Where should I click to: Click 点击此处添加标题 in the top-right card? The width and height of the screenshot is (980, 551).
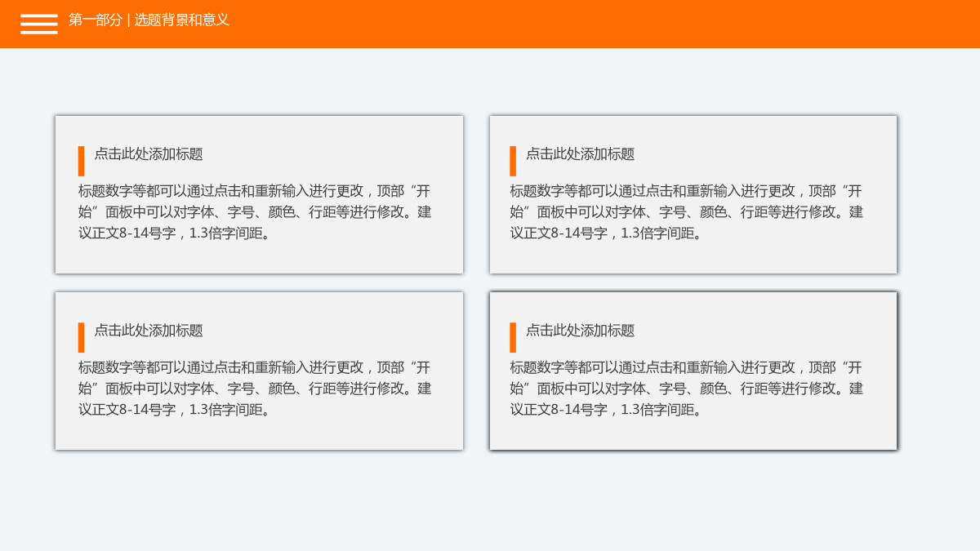tap(580, 154)
